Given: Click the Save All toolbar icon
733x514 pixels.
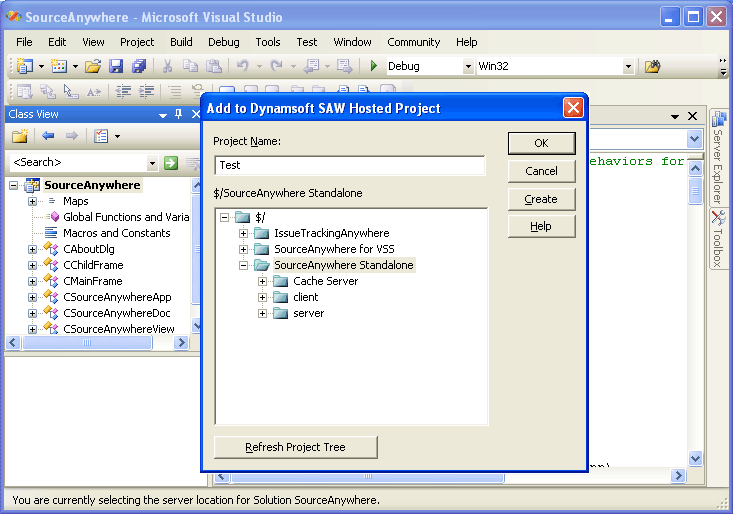Looking at the screenshot, I should [138, 66].
